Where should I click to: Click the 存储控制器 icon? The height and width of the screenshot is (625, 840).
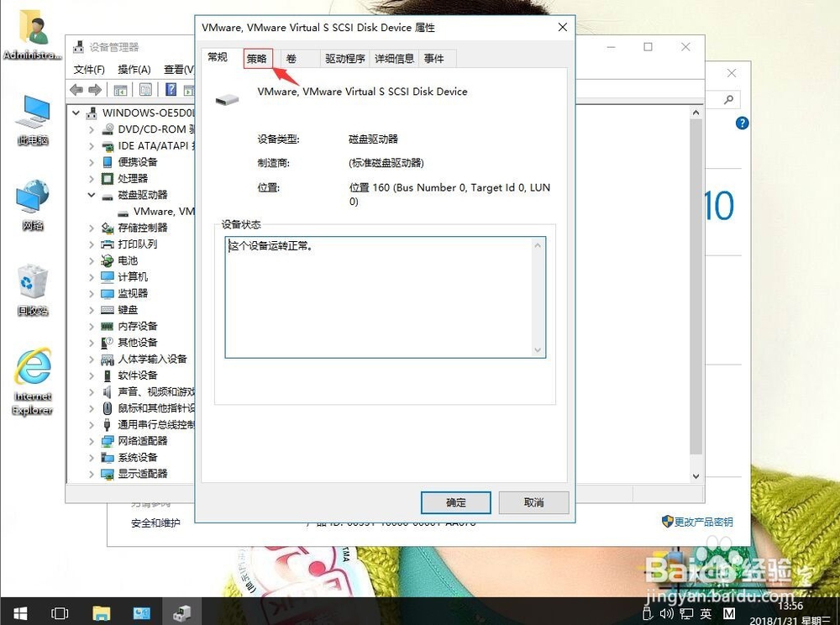pos(108,228)
